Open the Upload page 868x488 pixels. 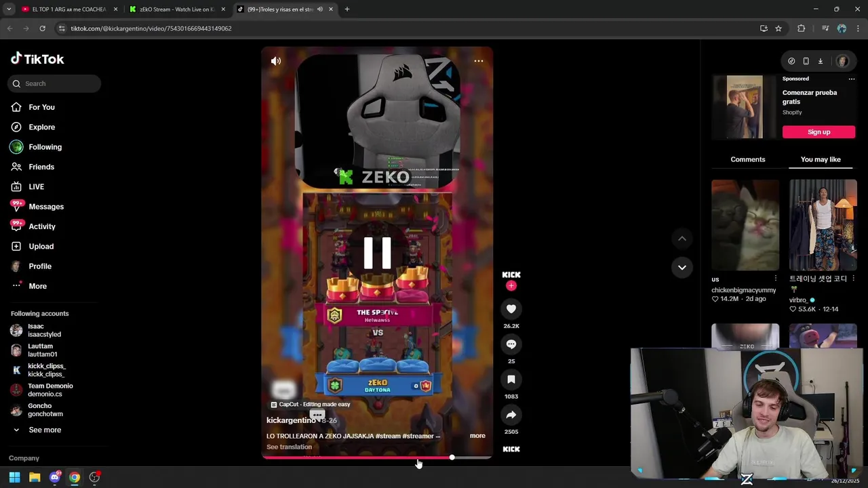(32, 246)
